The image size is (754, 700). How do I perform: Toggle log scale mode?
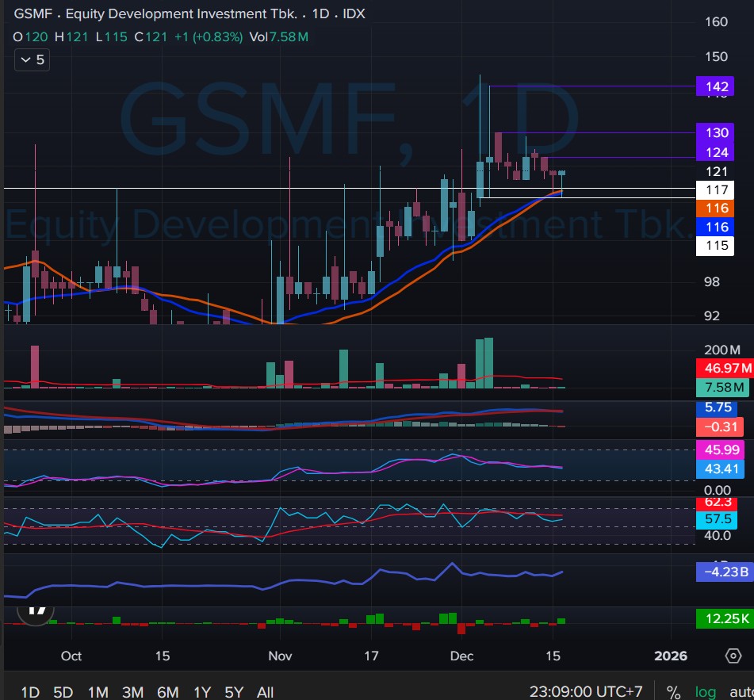pyautogui.click(x=706, y=692)
